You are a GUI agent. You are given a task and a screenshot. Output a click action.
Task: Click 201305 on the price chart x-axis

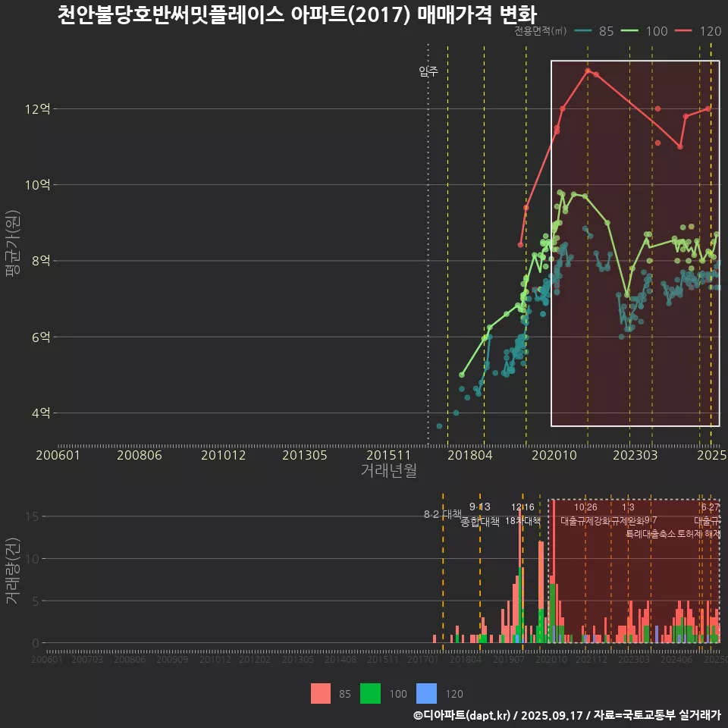coord(305,455)
